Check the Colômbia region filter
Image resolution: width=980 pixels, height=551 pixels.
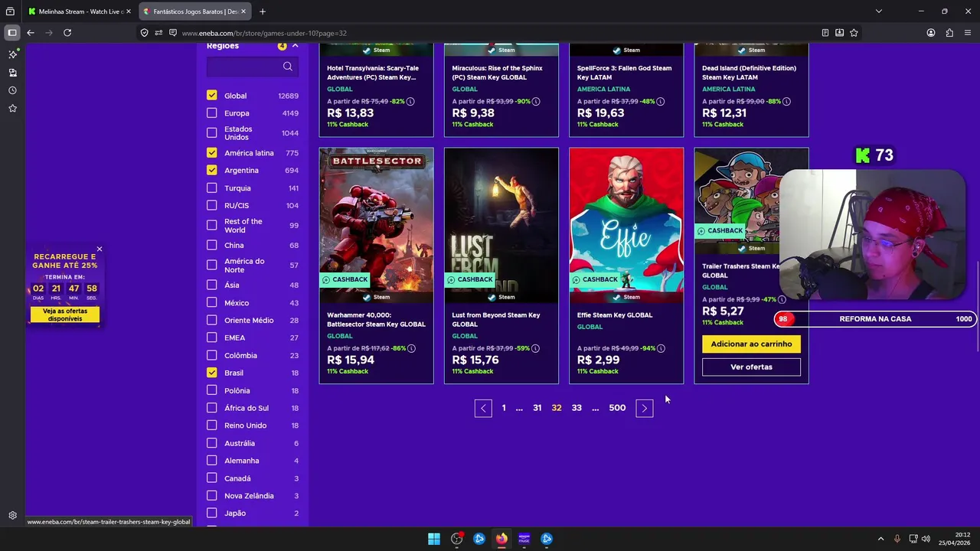click(x=211, y=356)
